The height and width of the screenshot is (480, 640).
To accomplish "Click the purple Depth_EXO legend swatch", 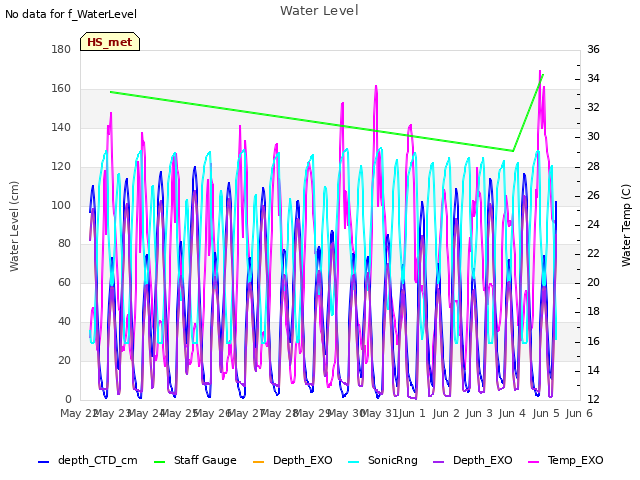I will [438, 462].
